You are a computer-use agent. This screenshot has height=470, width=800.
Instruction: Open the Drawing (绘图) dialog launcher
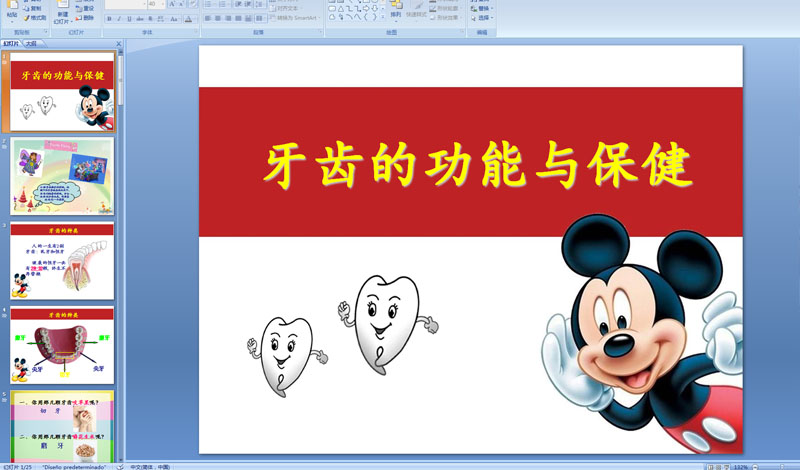[462, 31]
